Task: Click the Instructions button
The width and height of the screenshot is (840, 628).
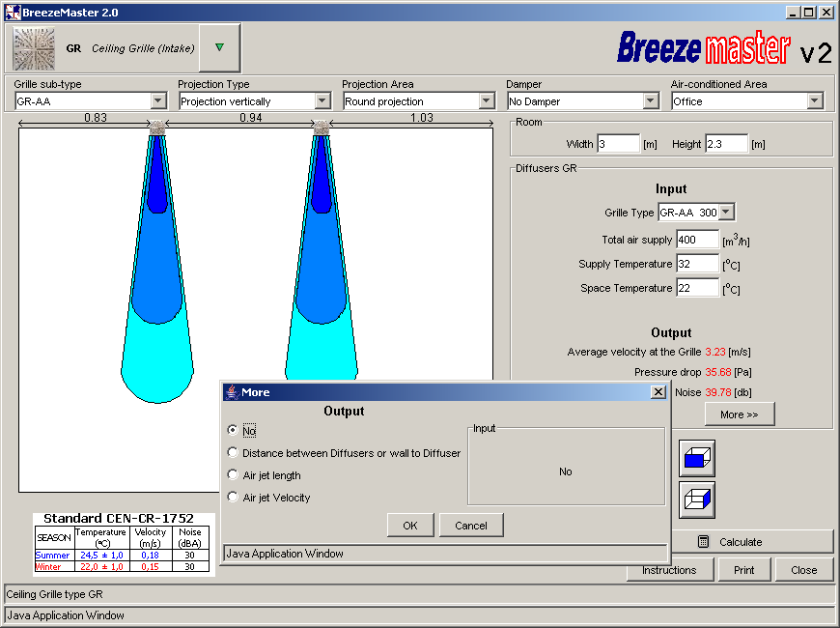Action: pyautogui.click(x=670, y=570)
